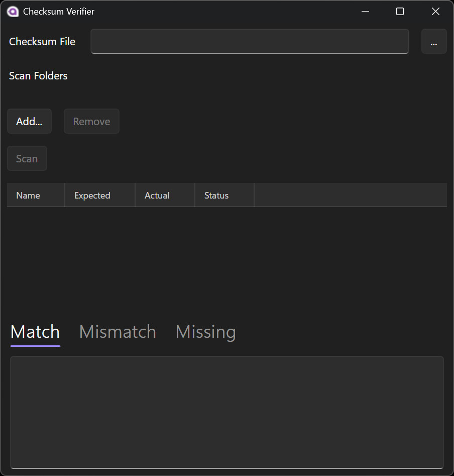Click the empty results grid area
454x476 pixels.
[226, 256]
